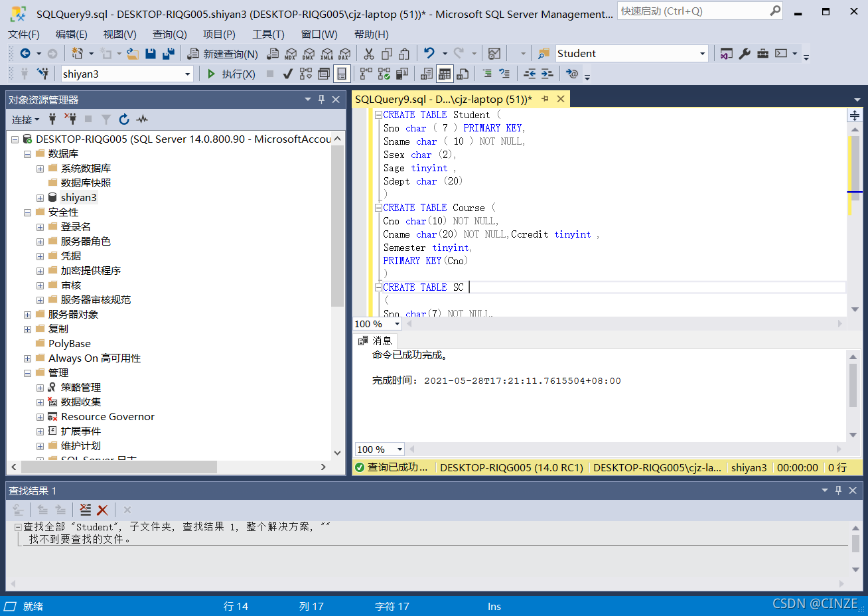This screenshot has width=868, height=616.
Task: Click the Parse checkmark icon
Action: click(287, 74)
